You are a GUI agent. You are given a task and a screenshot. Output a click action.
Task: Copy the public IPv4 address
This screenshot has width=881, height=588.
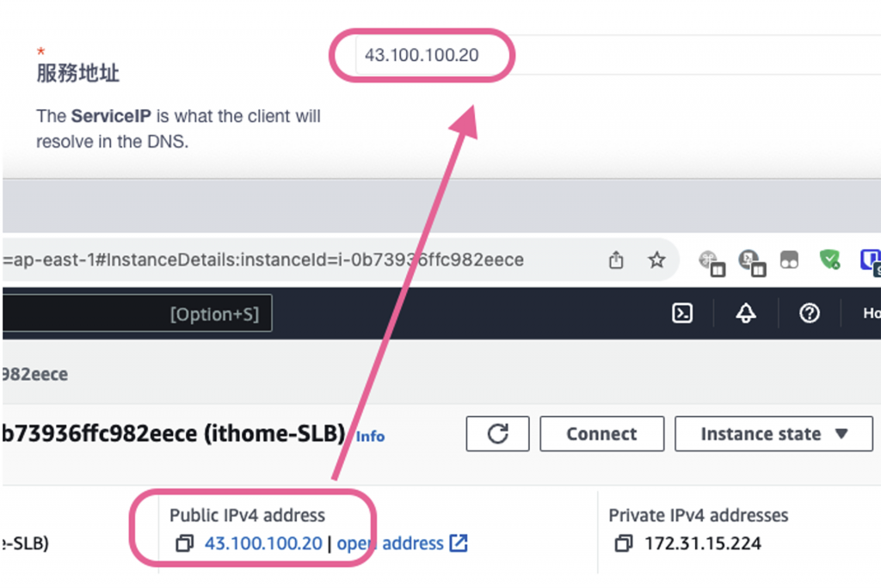184,543
